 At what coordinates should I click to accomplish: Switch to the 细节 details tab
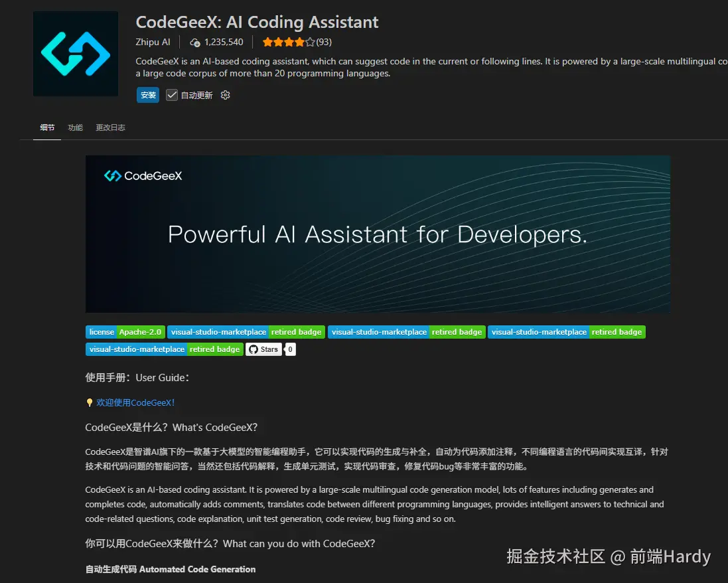pos(47,127)
